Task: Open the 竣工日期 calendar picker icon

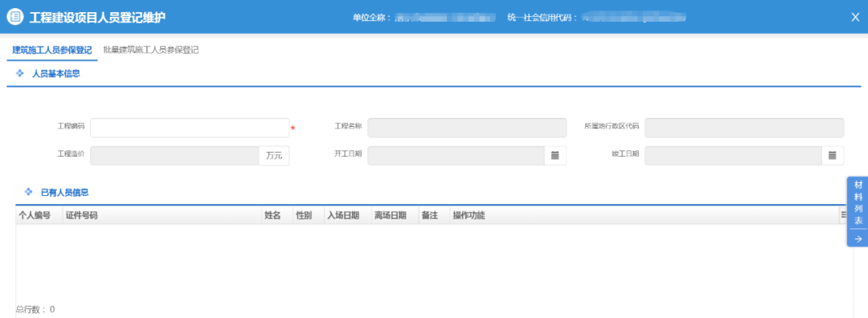Action: (832, 156)
